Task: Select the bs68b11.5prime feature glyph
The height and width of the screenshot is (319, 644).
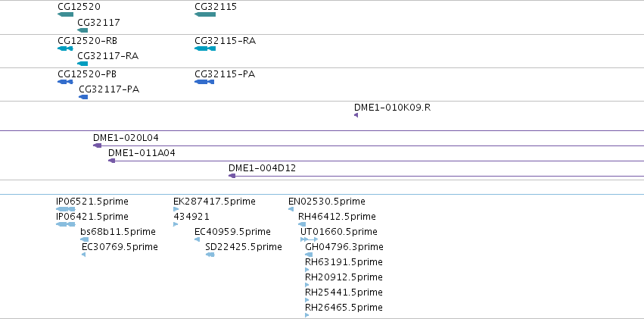Action: [x=85, y=239]
